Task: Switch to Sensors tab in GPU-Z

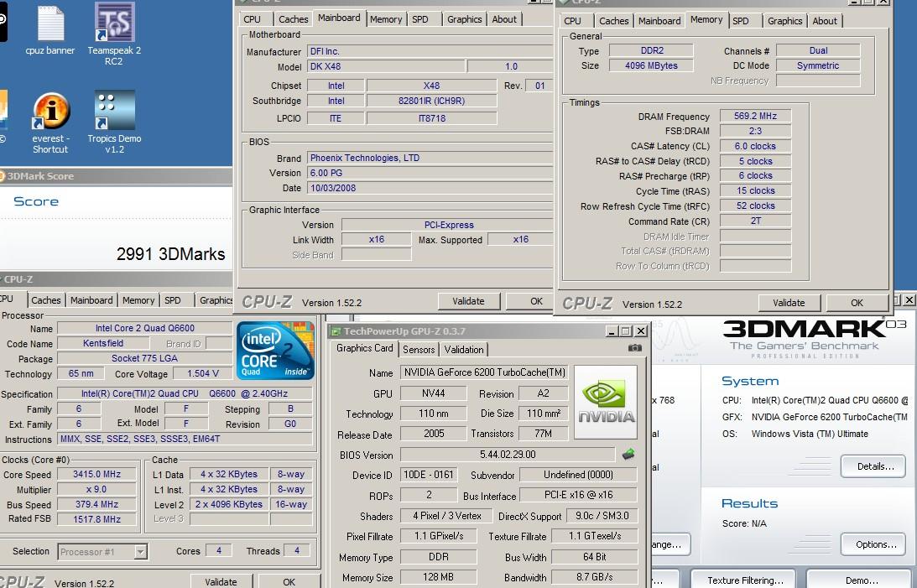Action: [419, 350]
